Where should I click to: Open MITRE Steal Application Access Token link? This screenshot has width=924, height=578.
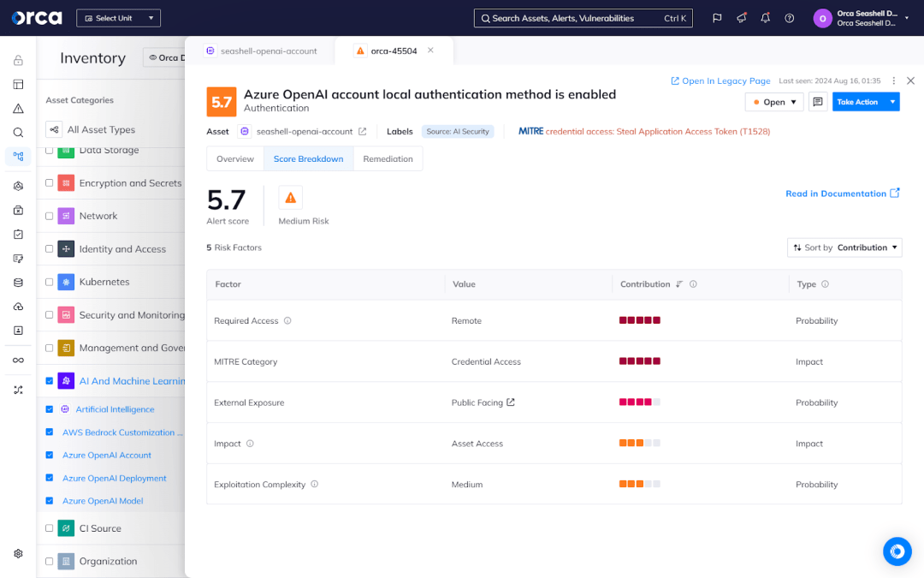(658, 132)
